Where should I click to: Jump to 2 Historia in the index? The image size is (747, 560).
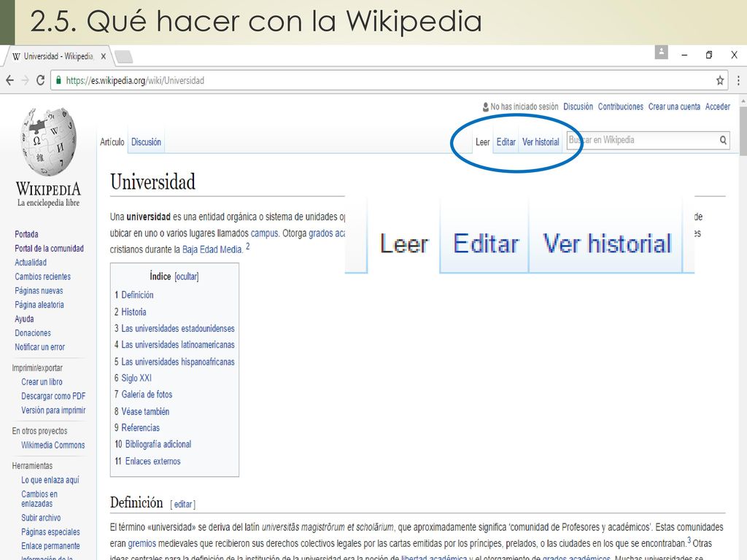pyautogui.click(x=130, y=312)
